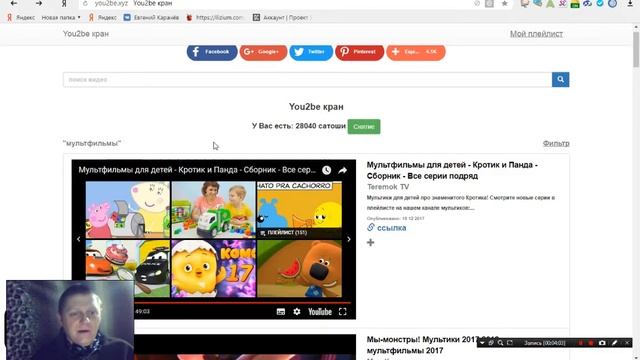Click the recorder toolbar pencil draw icon

click(x=614, y=343)
